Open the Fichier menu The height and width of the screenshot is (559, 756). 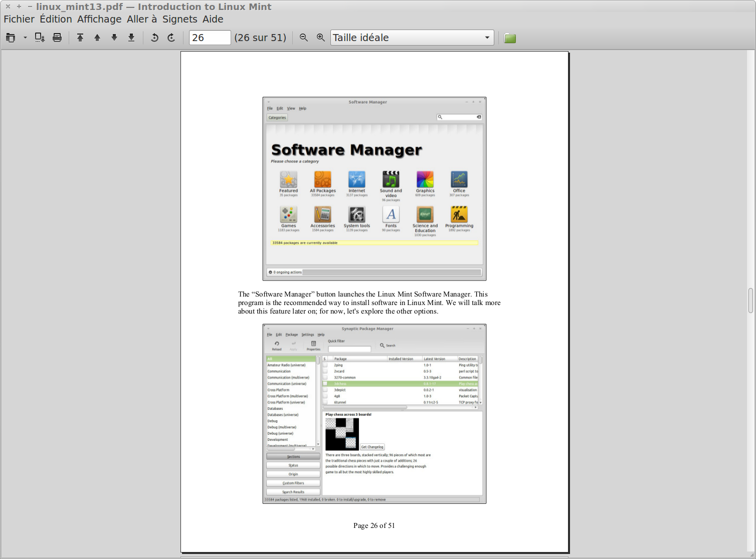click(19, 19)
